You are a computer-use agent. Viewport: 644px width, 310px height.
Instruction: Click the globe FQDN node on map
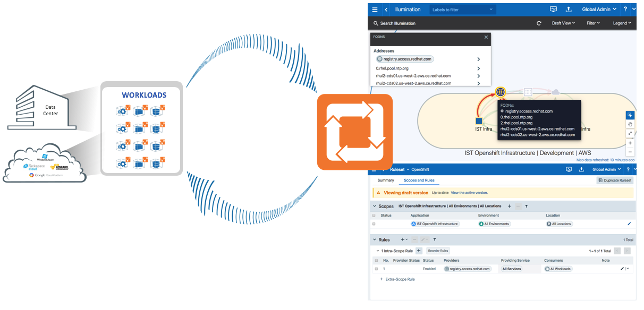[500, 92]
